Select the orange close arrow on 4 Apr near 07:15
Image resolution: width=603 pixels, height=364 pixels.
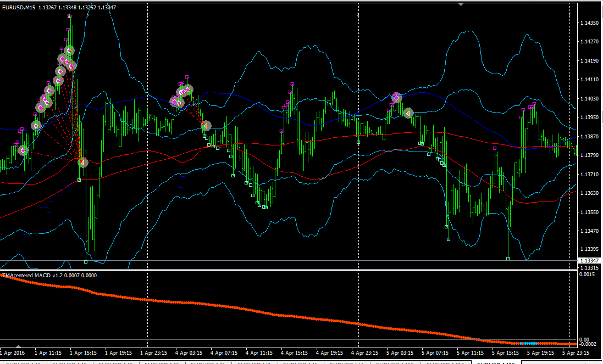click(x=206, y=126)
